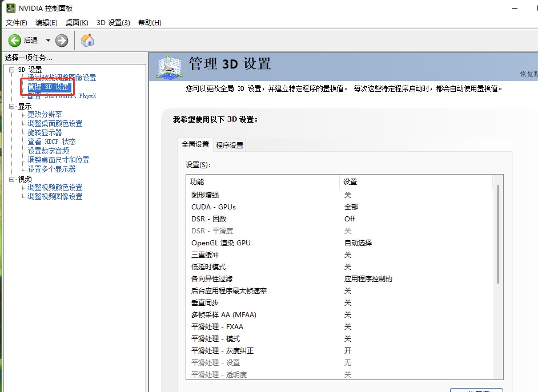538x392 pixels.
Task: Collapse the 3D 设置 tree branch
Action: pos(11,69)
